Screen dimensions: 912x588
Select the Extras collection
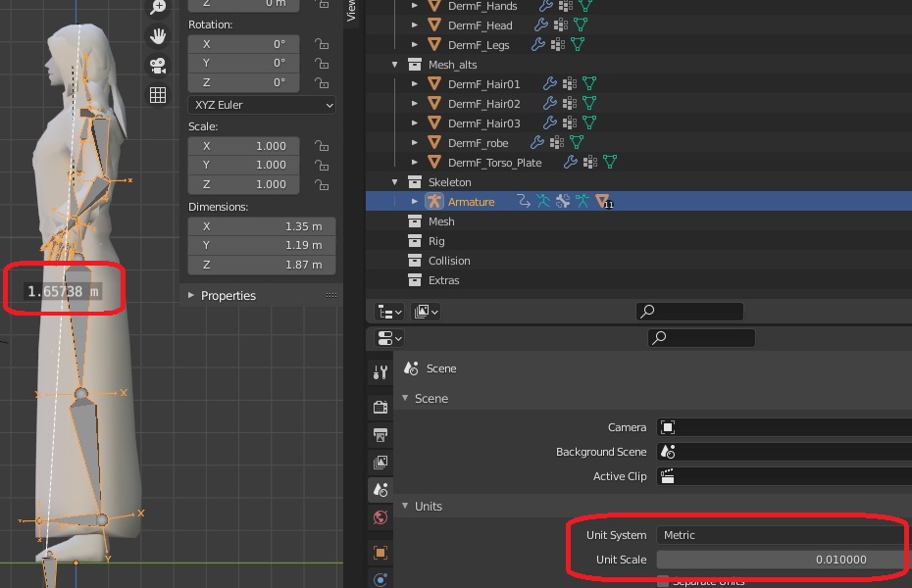444,280
